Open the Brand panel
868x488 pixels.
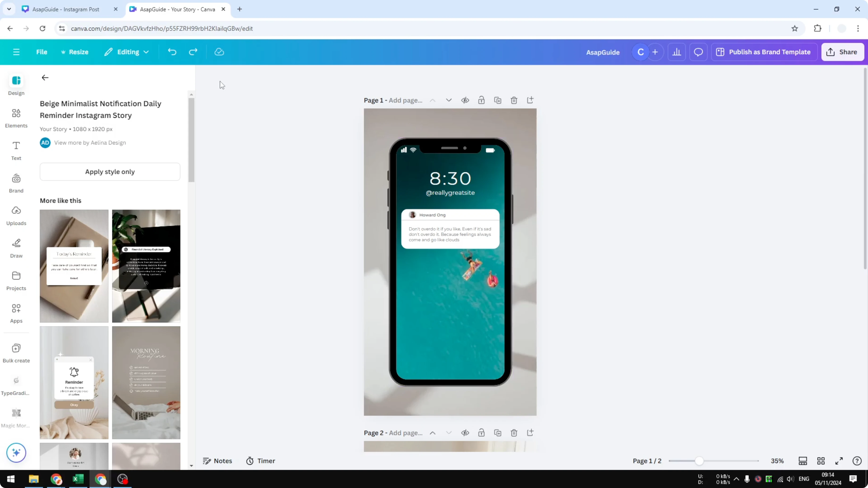[x=16, y=183]
